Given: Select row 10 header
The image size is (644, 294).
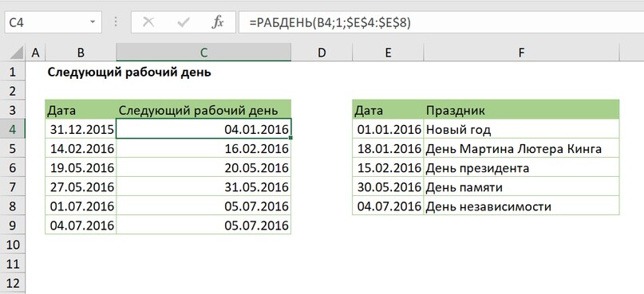Looking at the screenshot, I should (13, 245).
